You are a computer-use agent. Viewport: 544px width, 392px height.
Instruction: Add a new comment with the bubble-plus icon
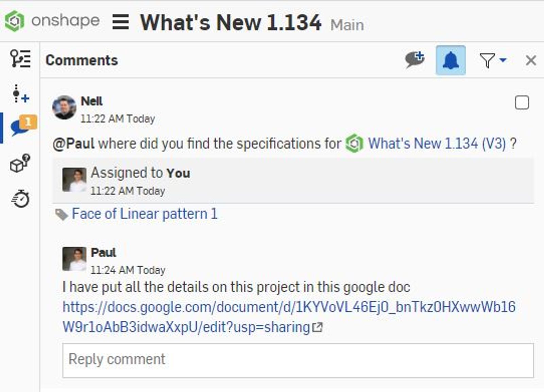pyautogui.click(x=415, y=60)
